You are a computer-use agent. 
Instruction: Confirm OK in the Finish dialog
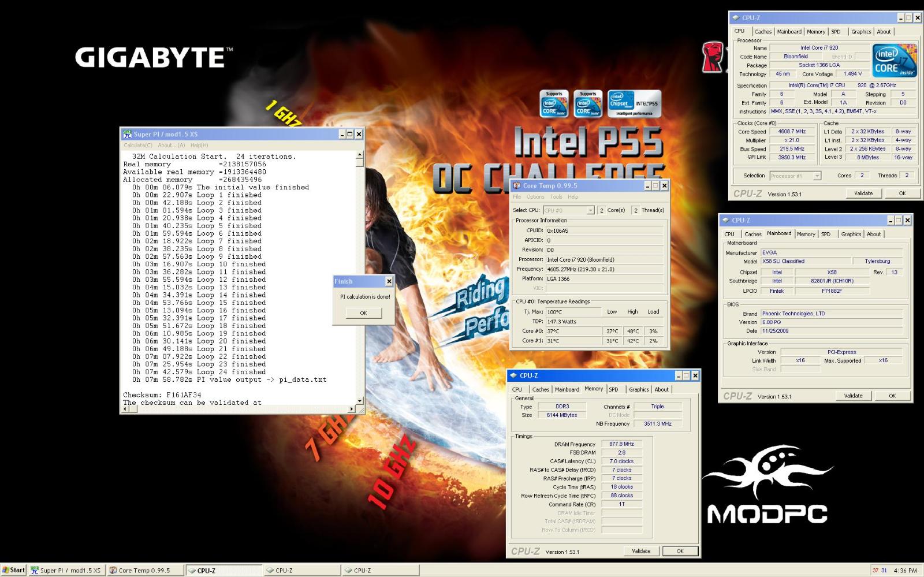point(364,313)
